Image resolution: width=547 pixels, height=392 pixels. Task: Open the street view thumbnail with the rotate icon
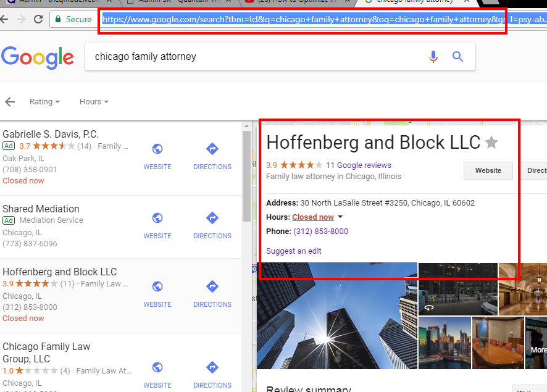click(x=458, y=289)
